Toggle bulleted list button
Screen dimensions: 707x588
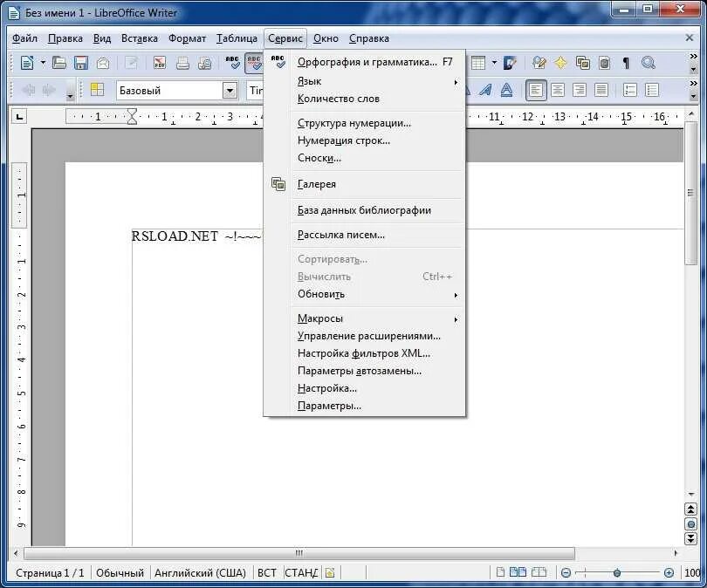tap(652, 90)
